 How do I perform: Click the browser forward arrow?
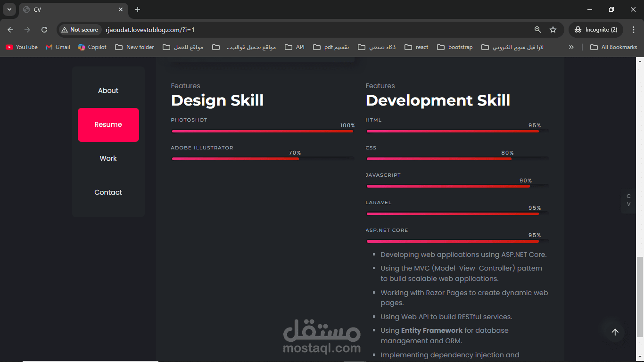click(27, 30)
